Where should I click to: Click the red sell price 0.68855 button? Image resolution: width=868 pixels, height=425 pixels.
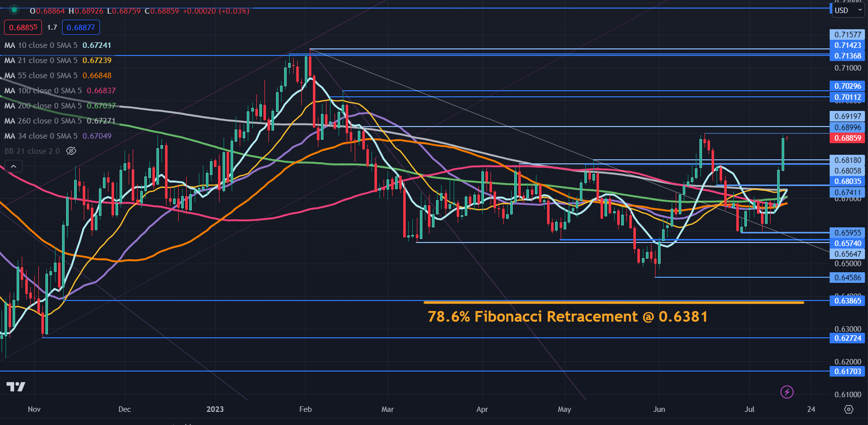coord(23,27)
